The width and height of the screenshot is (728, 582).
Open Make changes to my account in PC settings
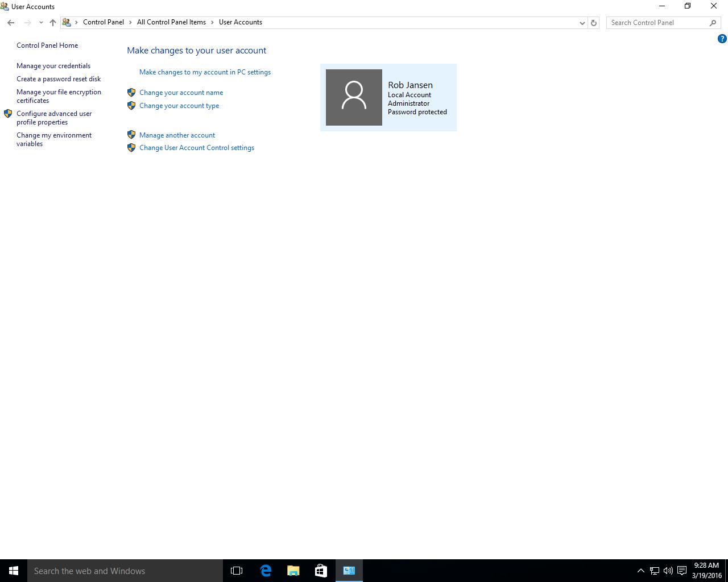click(205, 72)
